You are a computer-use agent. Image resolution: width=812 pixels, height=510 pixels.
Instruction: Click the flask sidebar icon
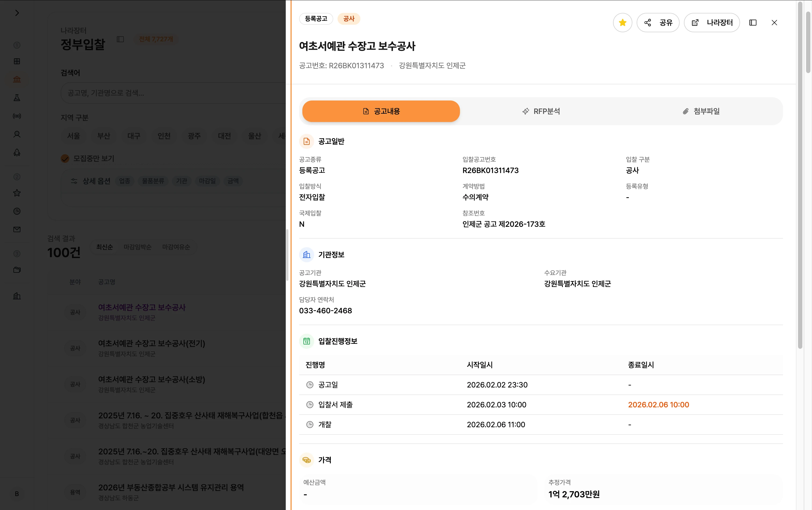pos(17,98)
